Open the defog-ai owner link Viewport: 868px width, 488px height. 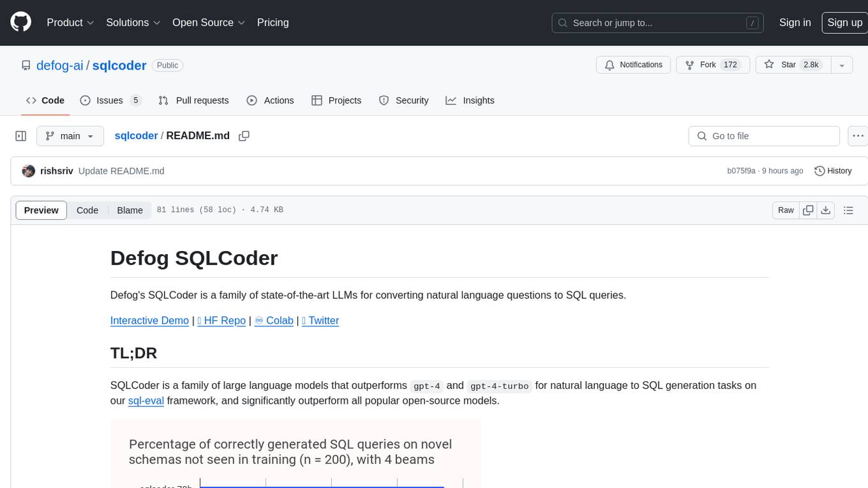click(60, 65)
